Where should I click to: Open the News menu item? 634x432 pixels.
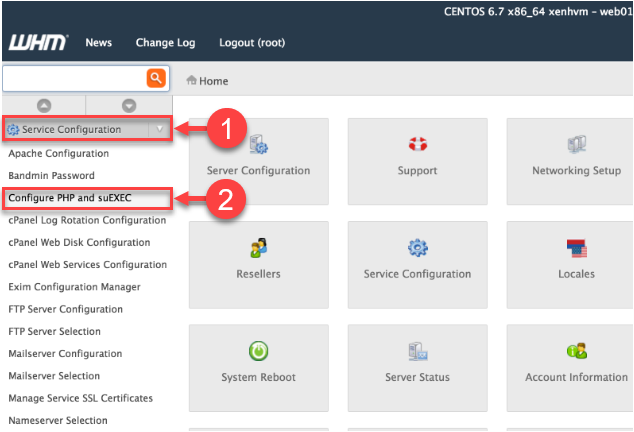coord(98,43)
